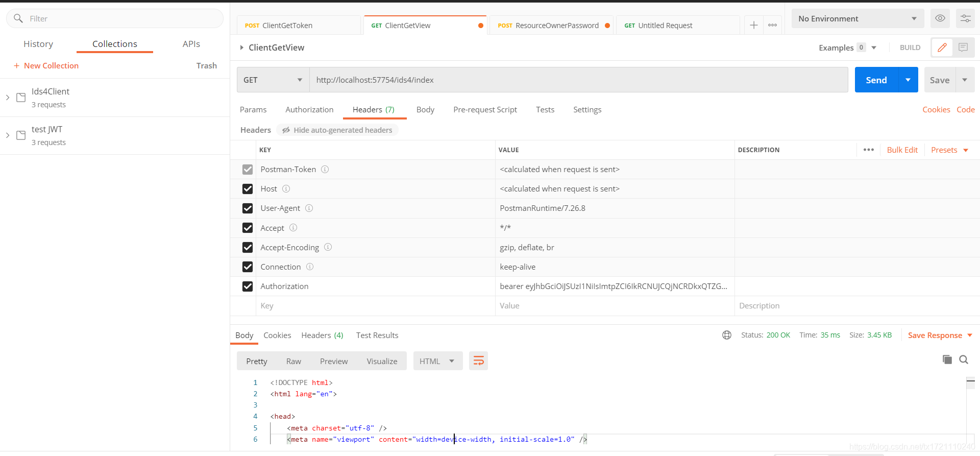Expand ClientGetView request description triangle
980x456 pixels.
(x=241, y=47)
